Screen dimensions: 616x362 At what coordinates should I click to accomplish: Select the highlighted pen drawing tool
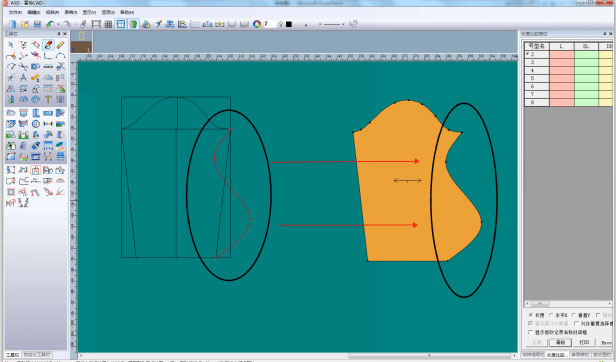[x=48, y=45]
